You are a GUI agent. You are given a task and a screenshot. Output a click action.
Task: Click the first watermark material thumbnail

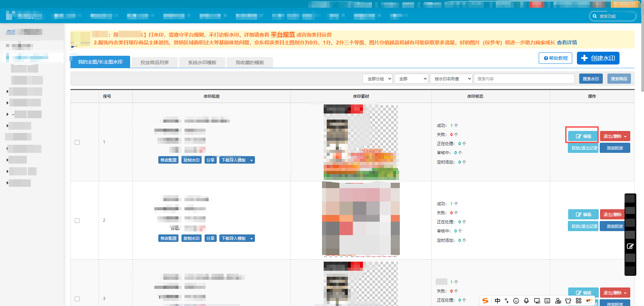click(x=361, y=142)
